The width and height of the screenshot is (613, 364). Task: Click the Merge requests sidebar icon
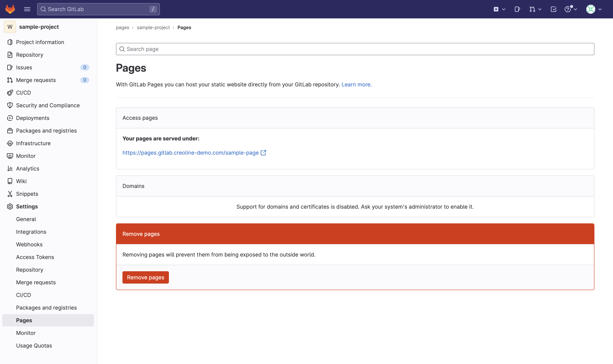(x=10, y=80)
